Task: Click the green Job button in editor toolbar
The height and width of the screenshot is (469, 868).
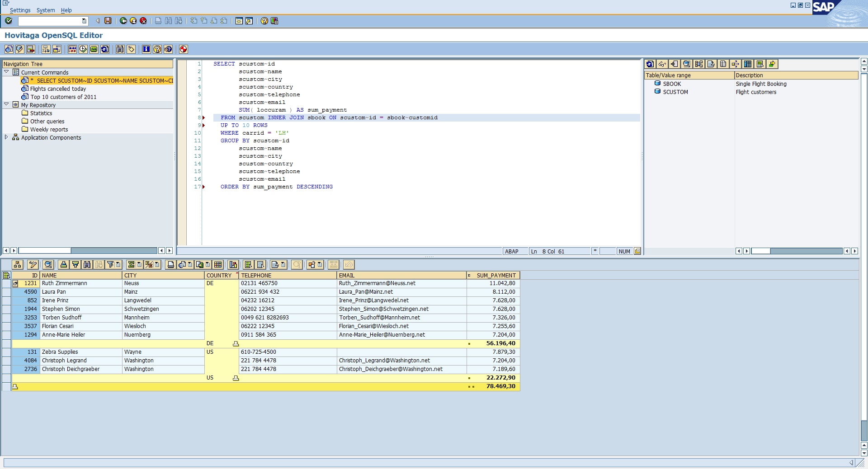Action: 94,49
